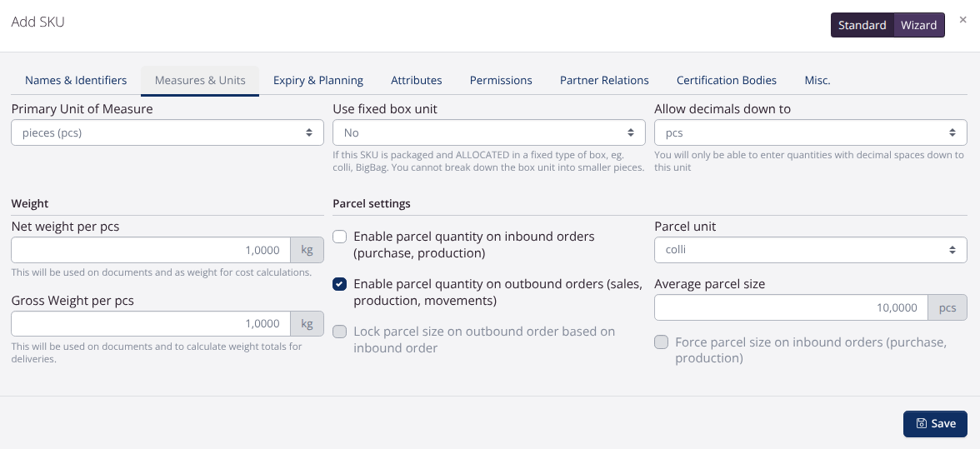Enable parcel quantity on inbound orders
The width and height of the screenshot is (980, 449).
(x=340, y=237)
